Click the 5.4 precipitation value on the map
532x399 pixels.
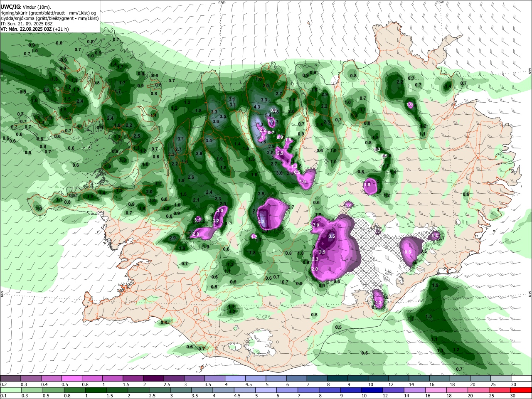tap(268, 116)
